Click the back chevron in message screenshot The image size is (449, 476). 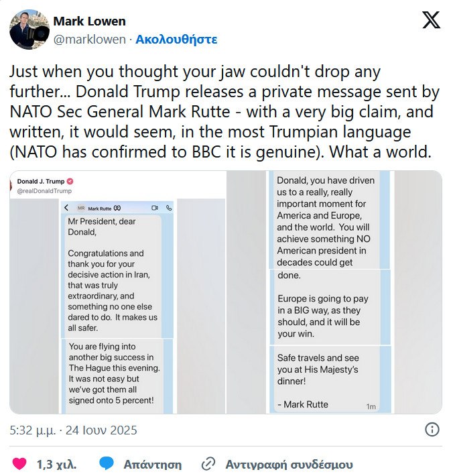66,209
